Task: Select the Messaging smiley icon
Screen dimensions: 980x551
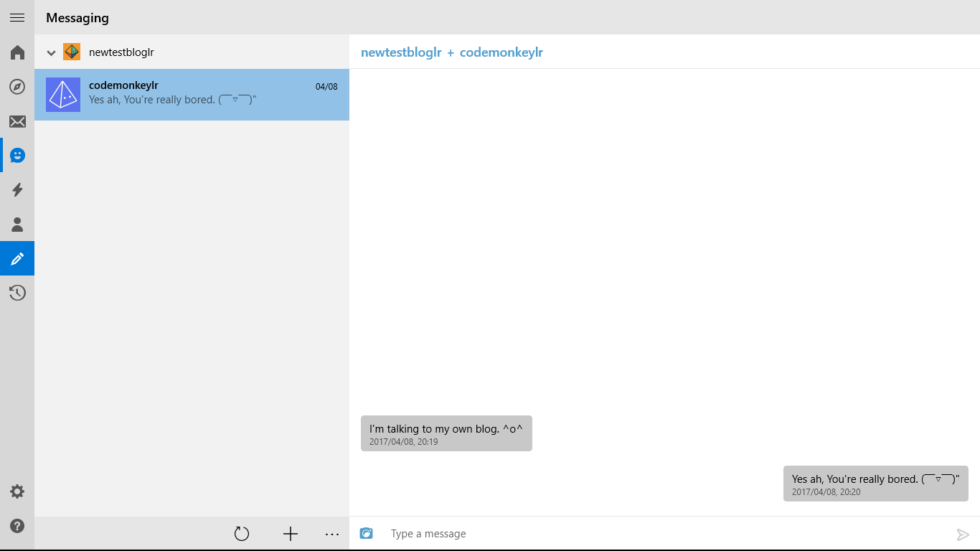Action: pos(17,155)
